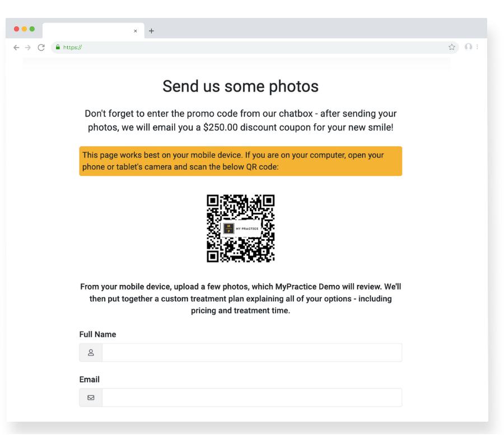This screenshot has height=448, width=504.
Task: Select the active blank browser tab
Action: 93,31
